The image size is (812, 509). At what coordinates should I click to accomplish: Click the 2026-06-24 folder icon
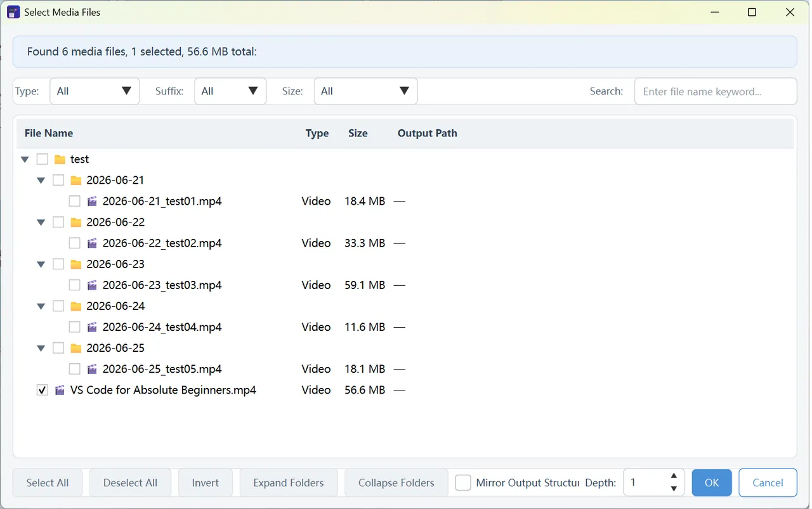coord(76,306)
